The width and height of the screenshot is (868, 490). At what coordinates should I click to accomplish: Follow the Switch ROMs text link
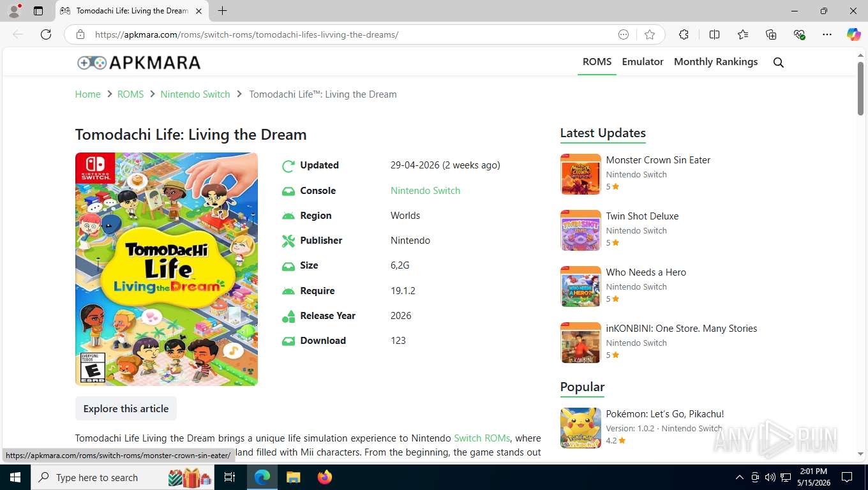coord(482,438)
